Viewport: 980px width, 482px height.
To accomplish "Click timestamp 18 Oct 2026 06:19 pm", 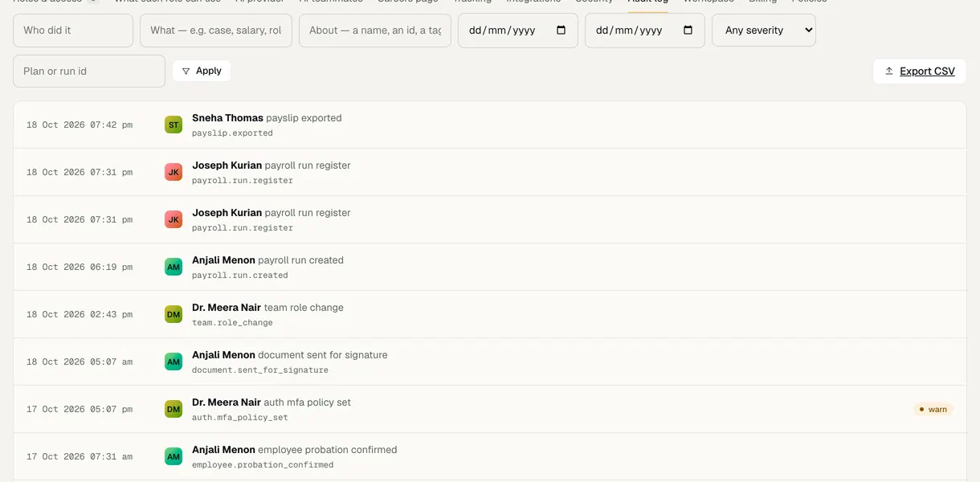I will coord(80,267).
